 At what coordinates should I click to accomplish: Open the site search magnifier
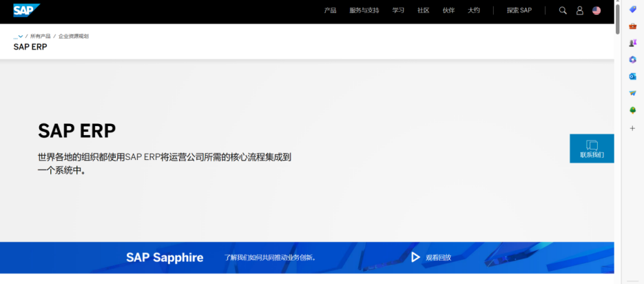(563, 11)
